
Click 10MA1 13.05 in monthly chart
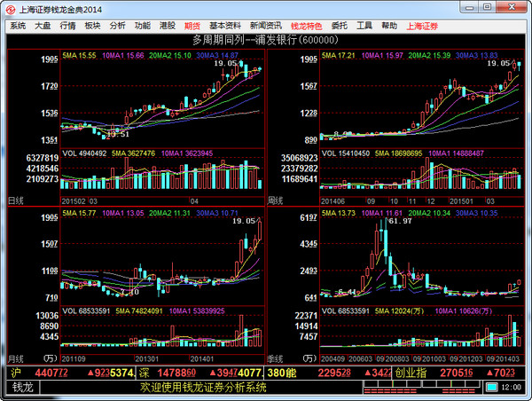123,213
